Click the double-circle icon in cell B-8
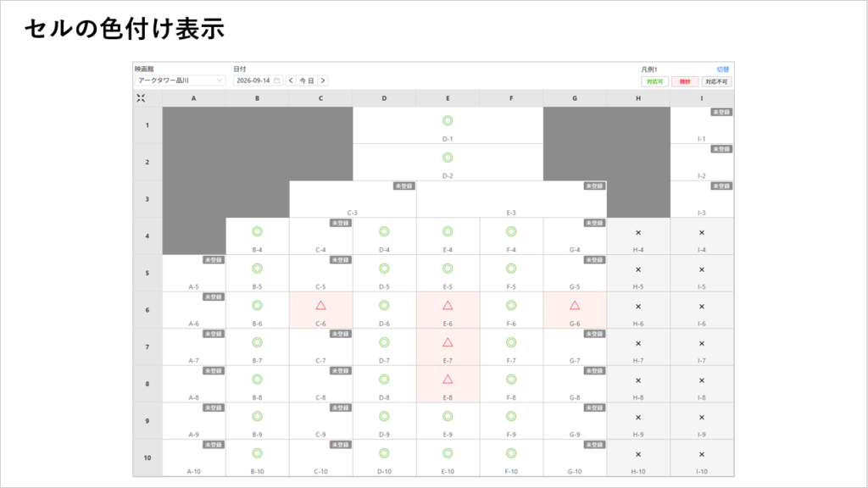Viewport: 868px width, 488px height. click(257, 379)
